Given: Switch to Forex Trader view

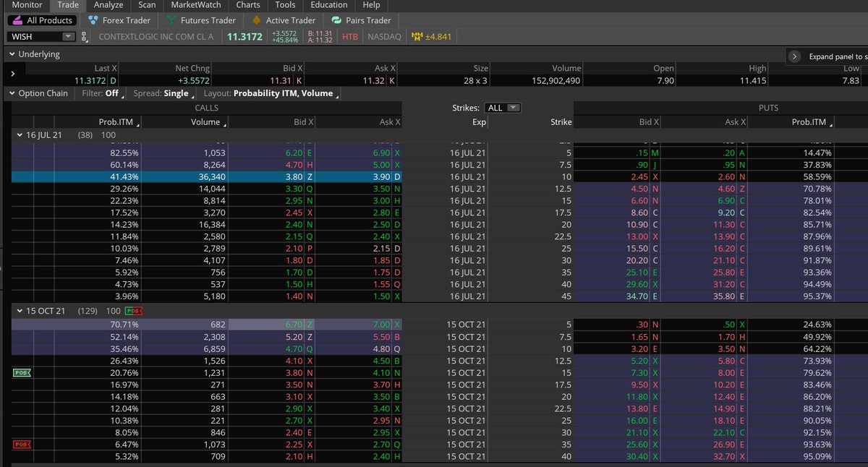Looking at the screenshot, I should [x=119, y=20].
